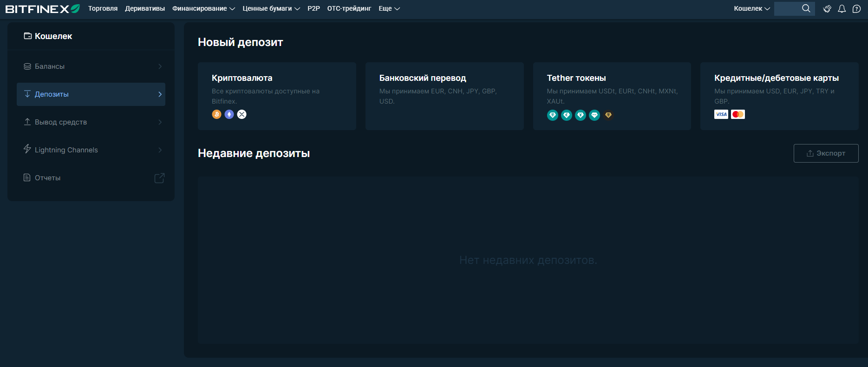
Task: Focus the top bar search field
Action: (794, 8)
